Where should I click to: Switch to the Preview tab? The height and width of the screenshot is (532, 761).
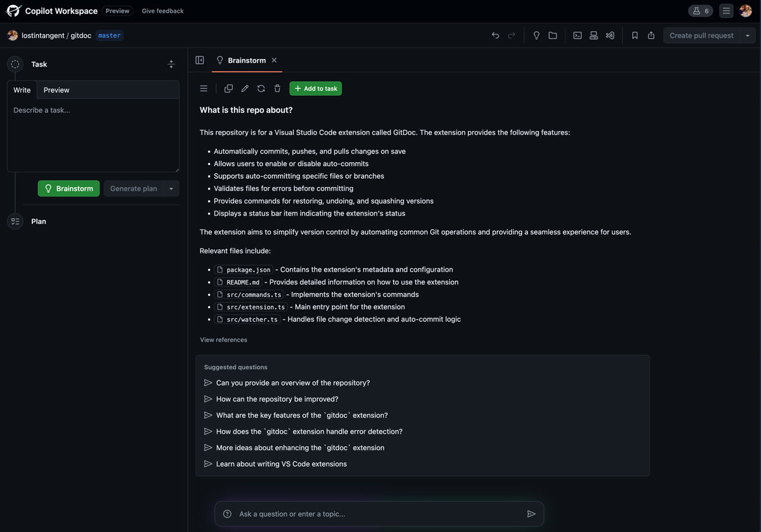coord(56,89)
